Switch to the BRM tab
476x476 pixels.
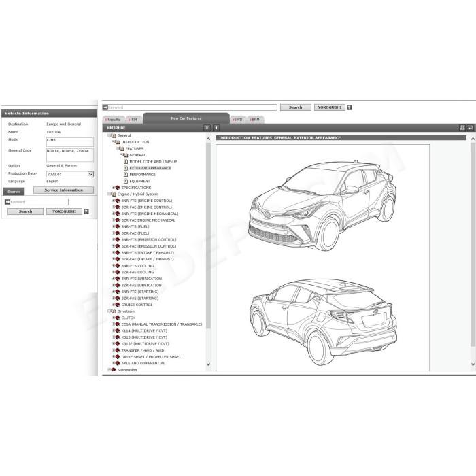coord(255,120)
